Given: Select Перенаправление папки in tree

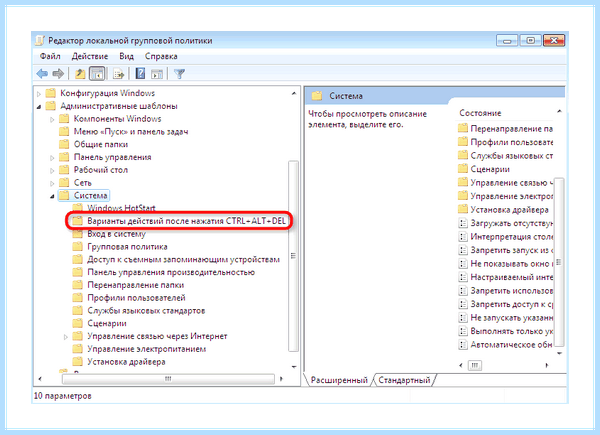Looking at the screenshot, I should point(128,285).
